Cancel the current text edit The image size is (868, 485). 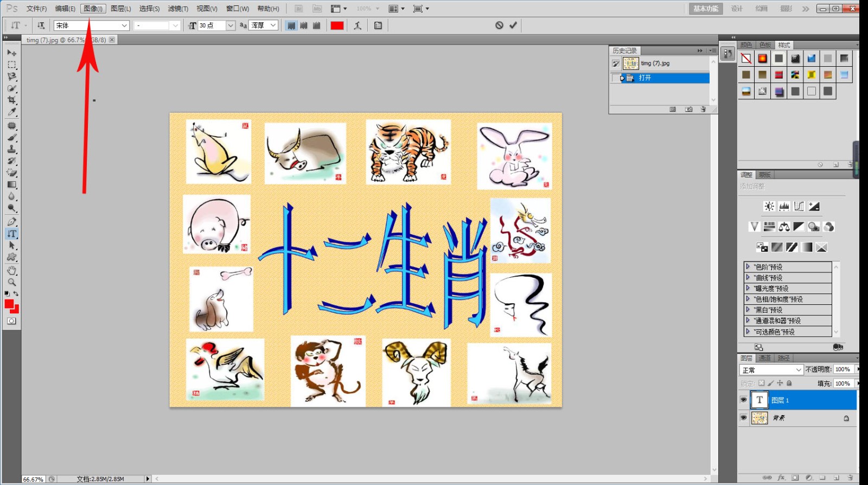pyautogui.click(x=499, y=25)
